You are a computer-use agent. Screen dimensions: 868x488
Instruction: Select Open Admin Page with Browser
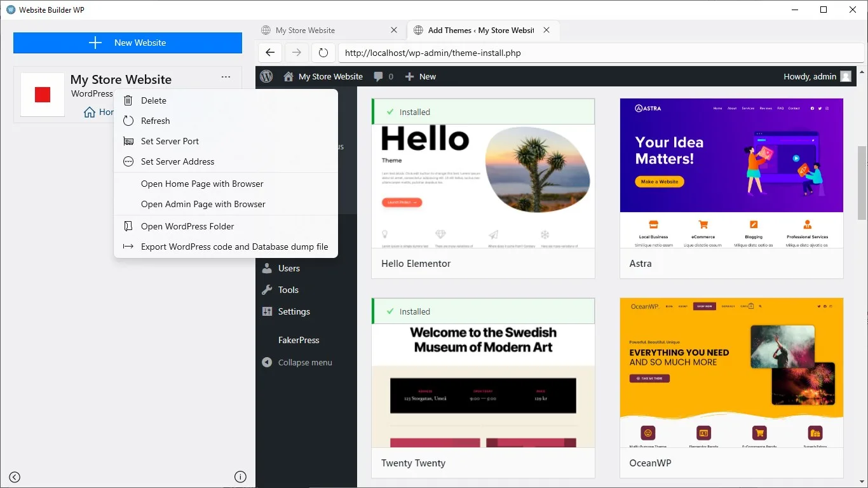point(226,204)
